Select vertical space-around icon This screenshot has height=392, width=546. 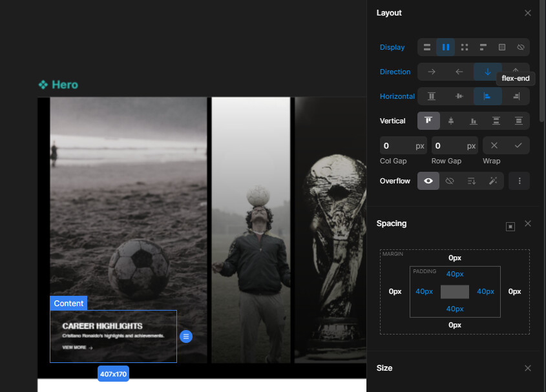(519, 121)
